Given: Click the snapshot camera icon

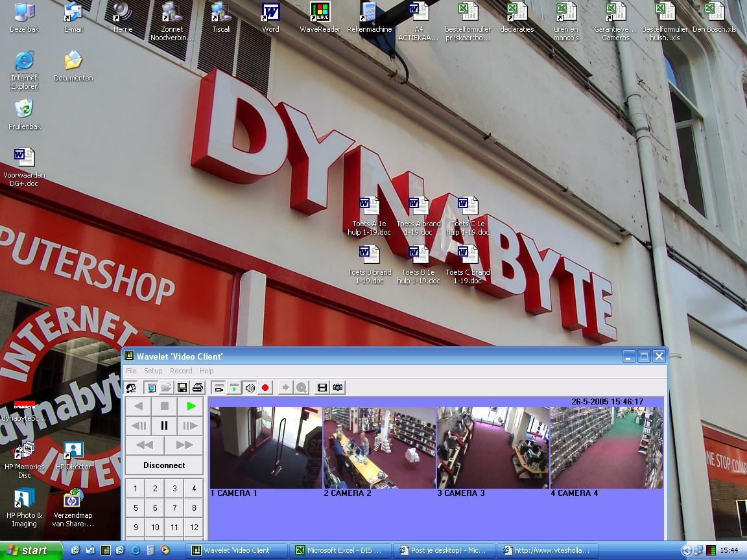Looking at the screenshot, I should click(x=338, y=388).
